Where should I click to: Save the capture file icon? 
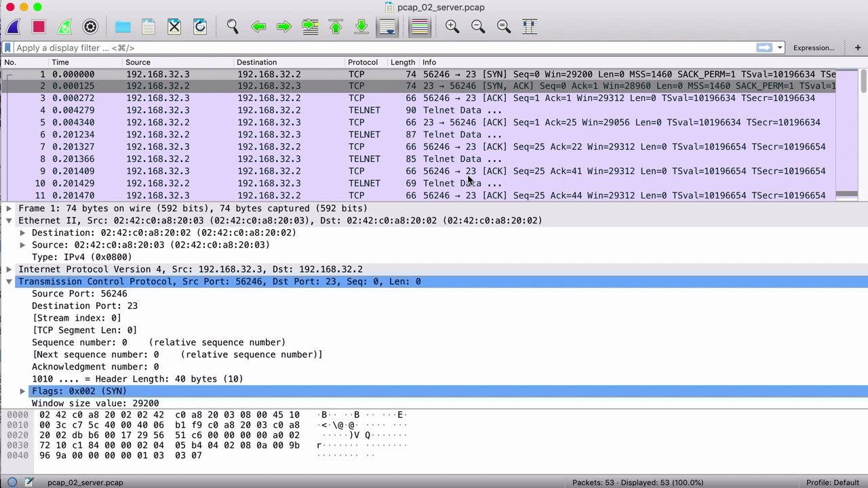coord(149,26)
